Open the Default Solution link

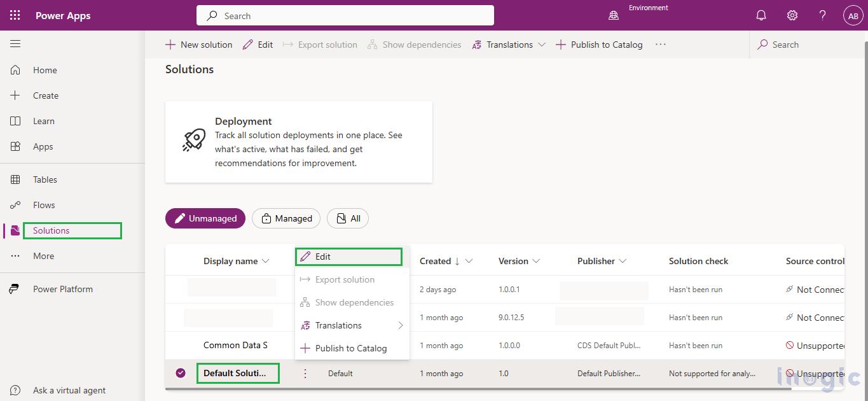pos(235,373)
